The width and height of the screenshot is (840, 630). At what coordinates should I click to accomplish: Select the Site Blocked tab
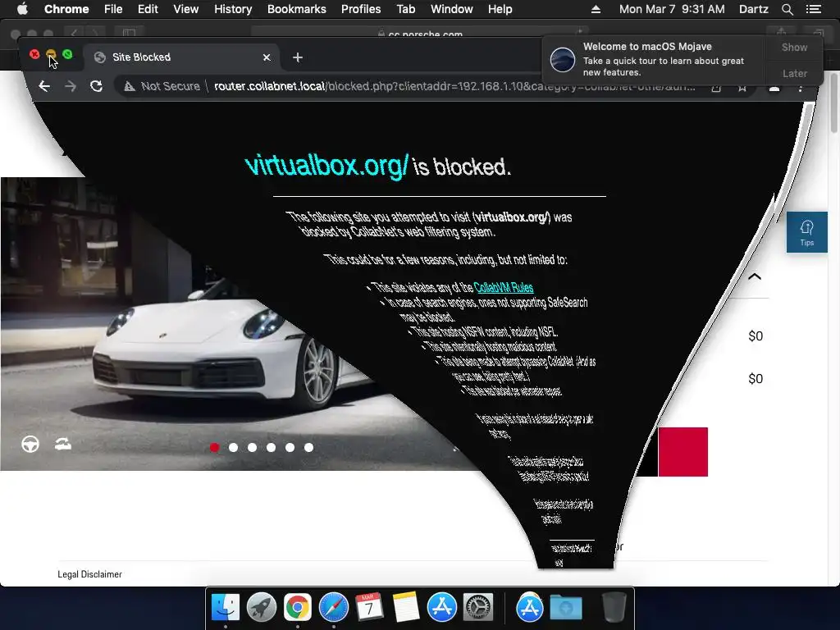181,57
